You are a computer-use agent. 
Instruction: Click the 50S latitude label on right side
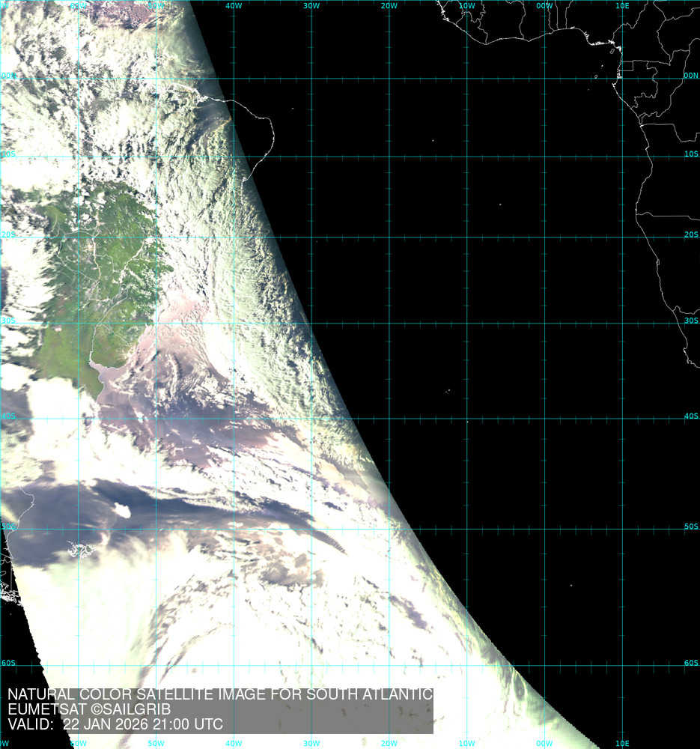point(690,527)
